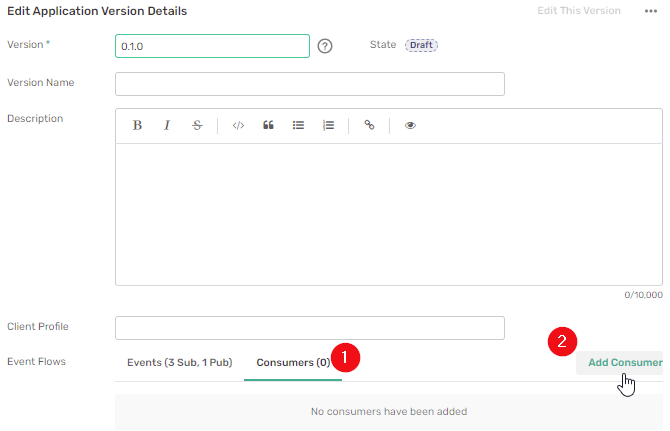Select the Consumers (0) tab

click(x=293, y=362)
